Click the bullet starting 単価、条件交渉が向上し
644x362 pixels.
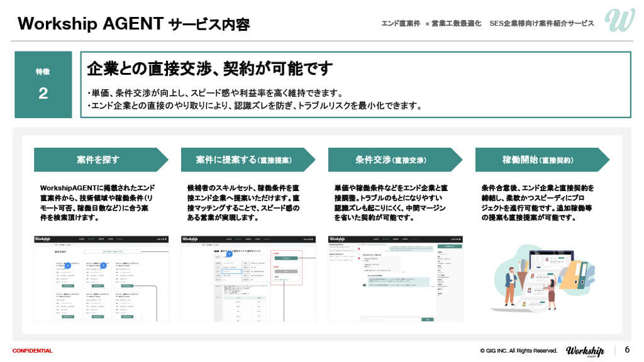[x=215, y=93]
